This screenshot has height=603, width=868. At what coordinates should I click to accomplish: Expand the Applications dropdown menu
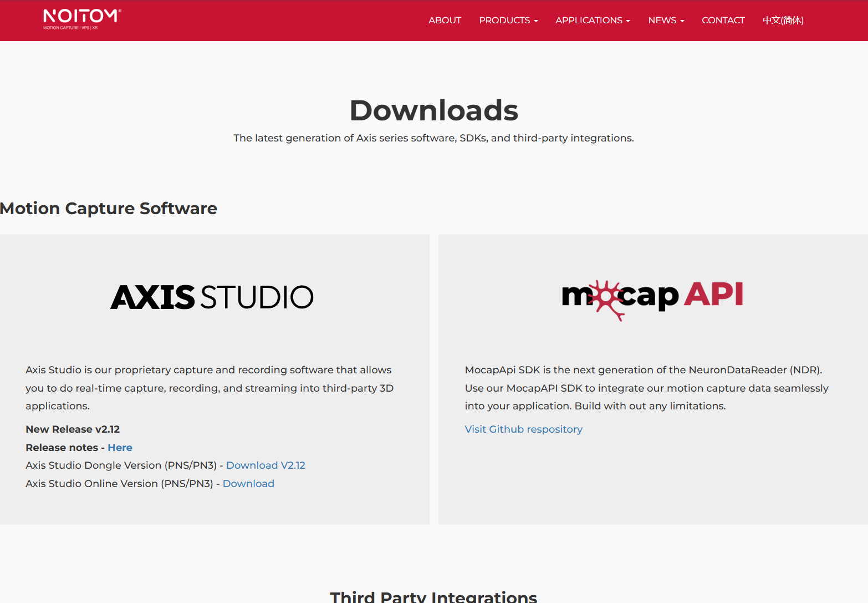593,21
